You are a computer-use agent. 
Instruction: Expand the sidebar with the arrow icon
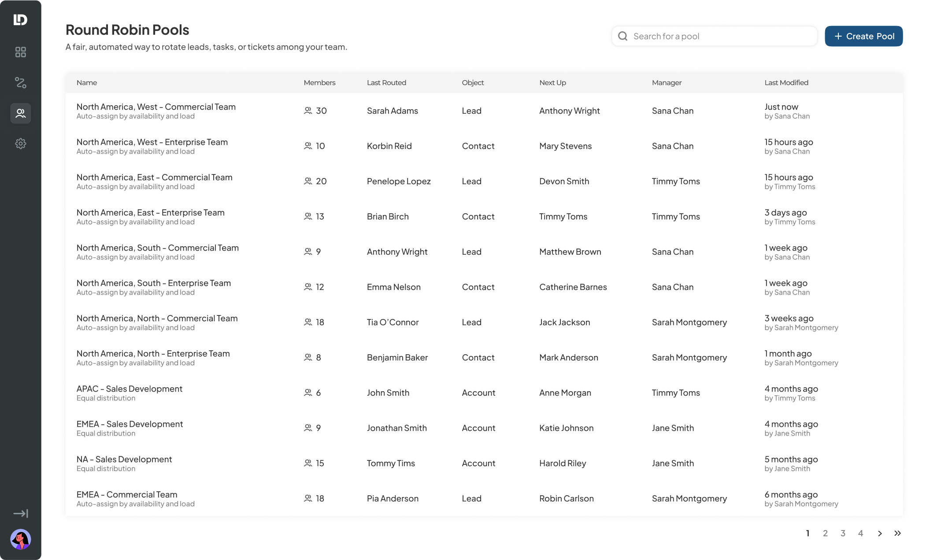20,514
